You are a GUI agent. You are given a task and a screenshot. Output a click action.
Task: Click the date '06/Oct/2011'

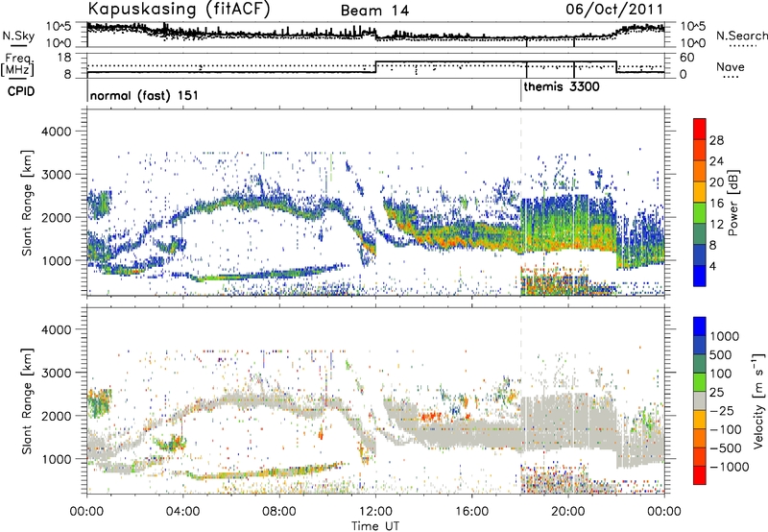[x=614, y=10]
